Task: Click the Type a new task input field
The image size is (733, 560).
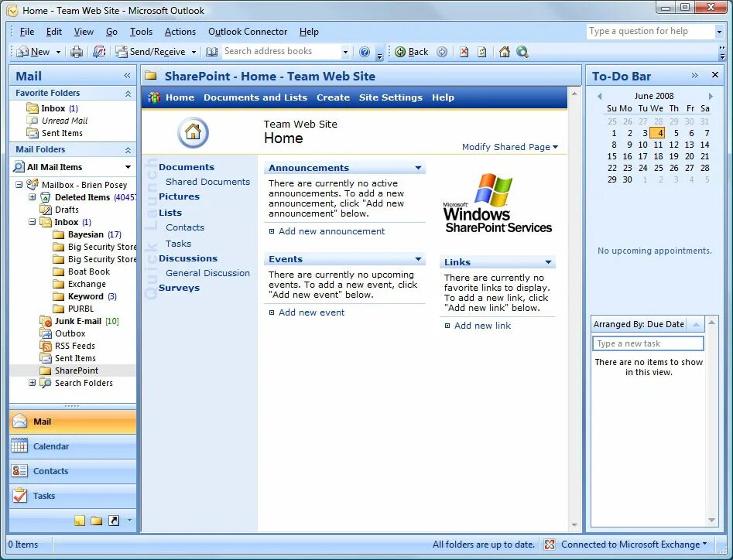Action: click(x=648, y=343)
